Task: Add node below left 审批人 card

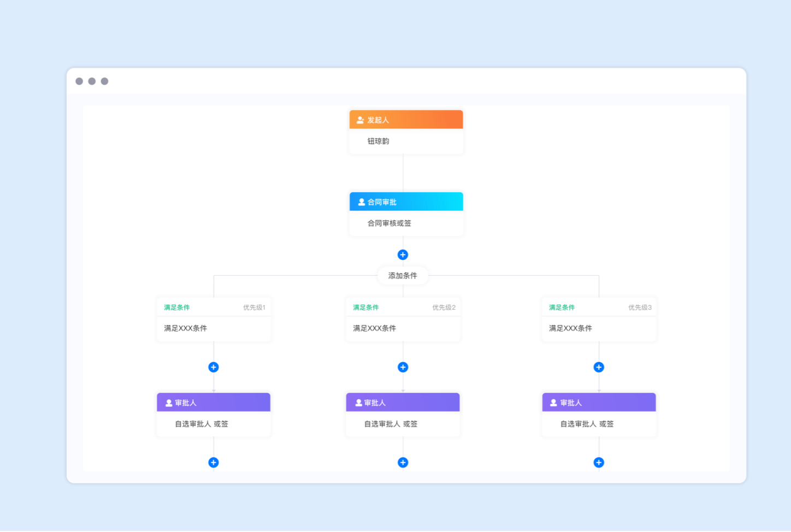Action: tap(214, 463)
